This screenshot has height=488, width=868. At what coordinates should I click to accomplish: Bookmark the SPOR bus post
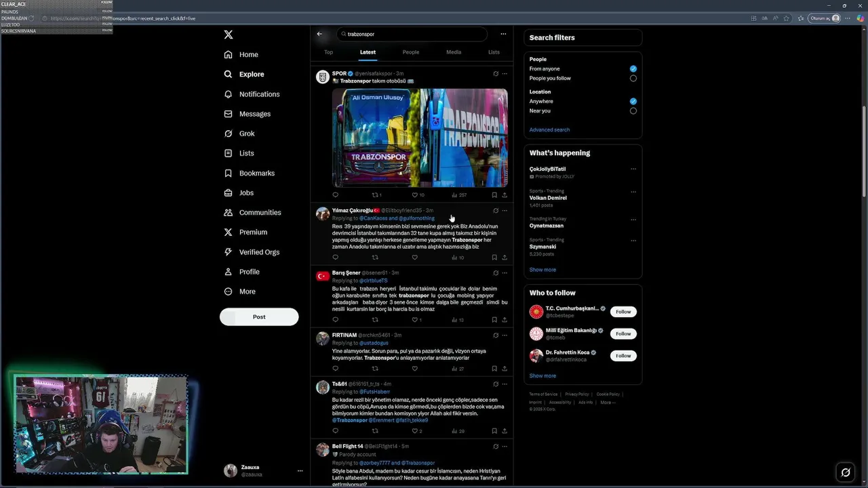pos(494,195)
